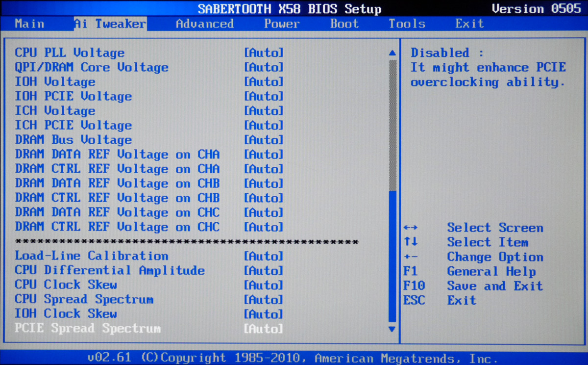Screen dimensions: 588x365
Task: Select the DRAM Bus Voltage item
Action: click(73, 140)
